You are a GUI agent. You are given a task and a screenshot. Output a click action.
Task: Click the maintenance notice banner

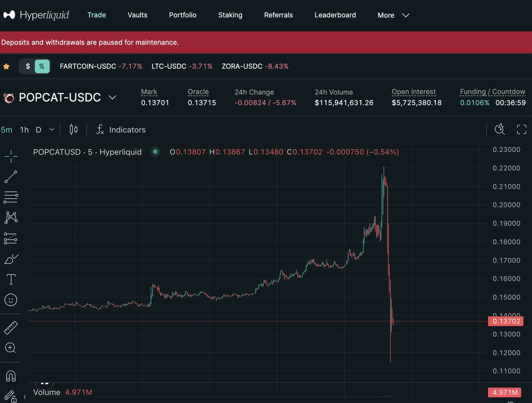[266, 43]
